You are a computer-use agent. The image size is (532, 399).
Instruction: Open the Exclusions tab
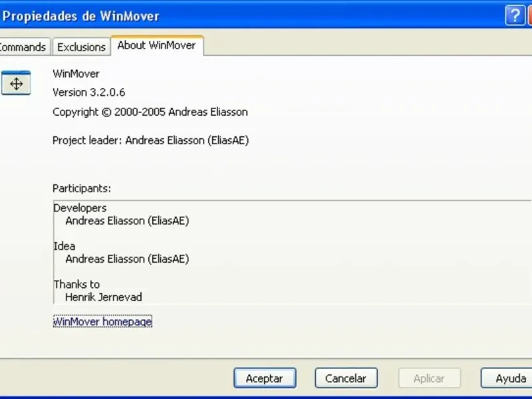click(x=81, y=47)
